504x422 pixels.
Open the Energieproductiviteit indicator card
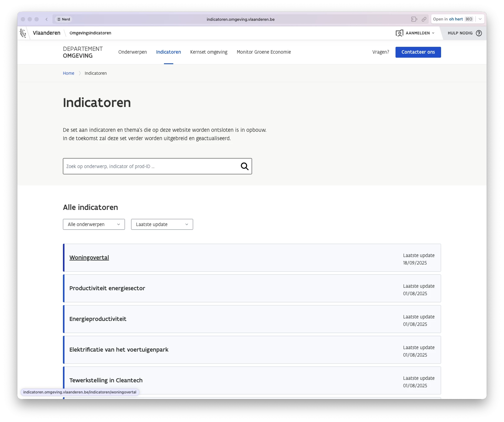click(98, 319)
